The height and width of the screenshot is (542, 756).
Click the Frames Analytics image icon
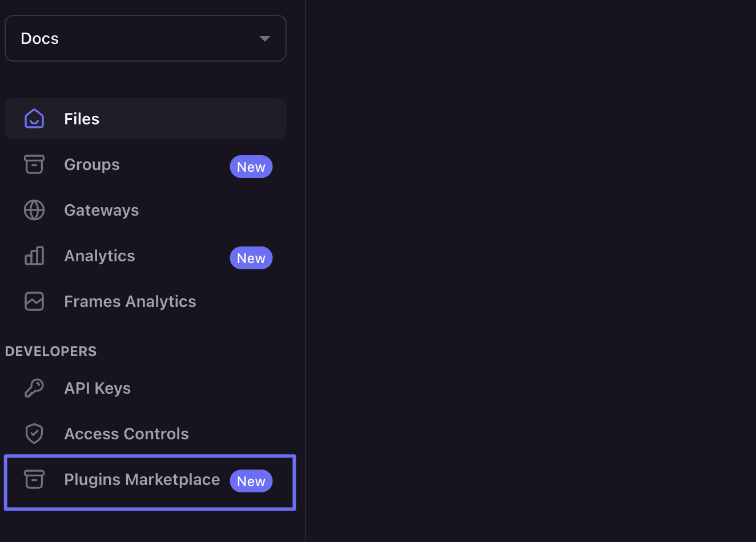tap(34, 301)
